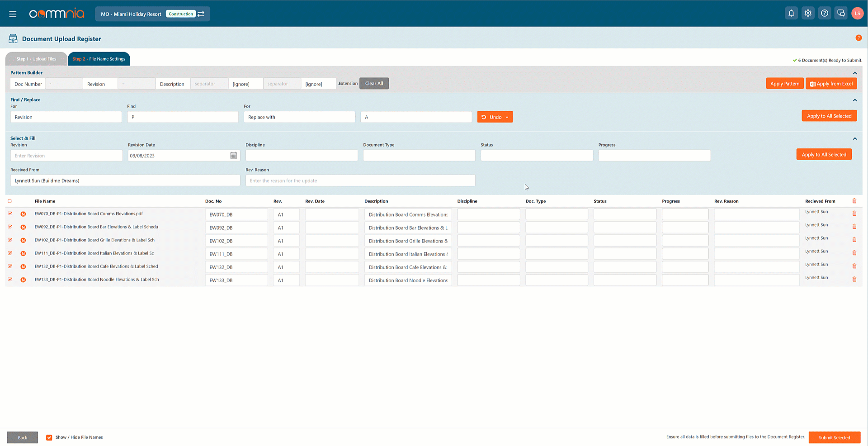Click the N status badge for EW111_DB
Image resolution: width=868 pixels, height=446 pixels.
(x=23, y=253)
